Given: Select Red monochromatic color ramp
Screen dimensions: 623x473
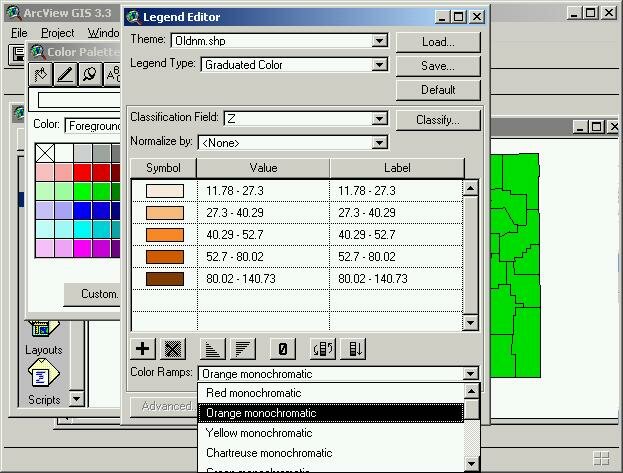Looking at the screenshot, I should (x=331, y=393).
